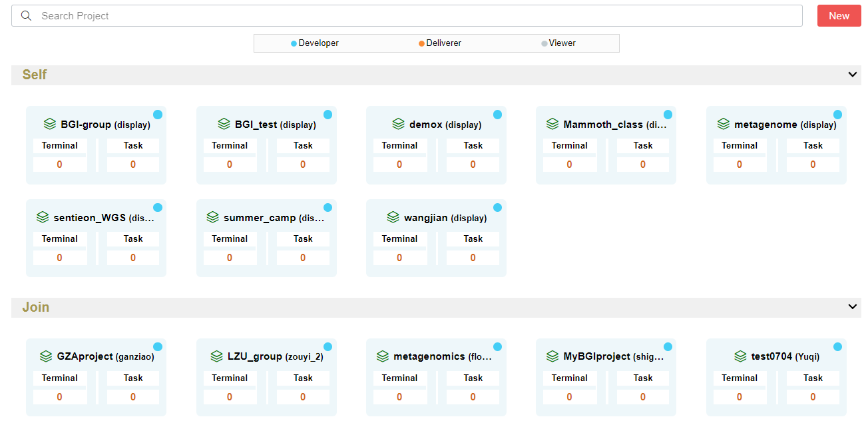Click the orange Deliverer legend dot
Screen dimensions: 868x427
click(x=421, y=43)
